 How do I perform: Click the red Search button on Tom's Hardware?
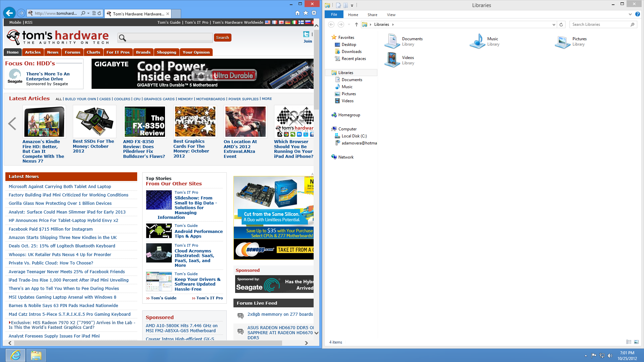223,38
